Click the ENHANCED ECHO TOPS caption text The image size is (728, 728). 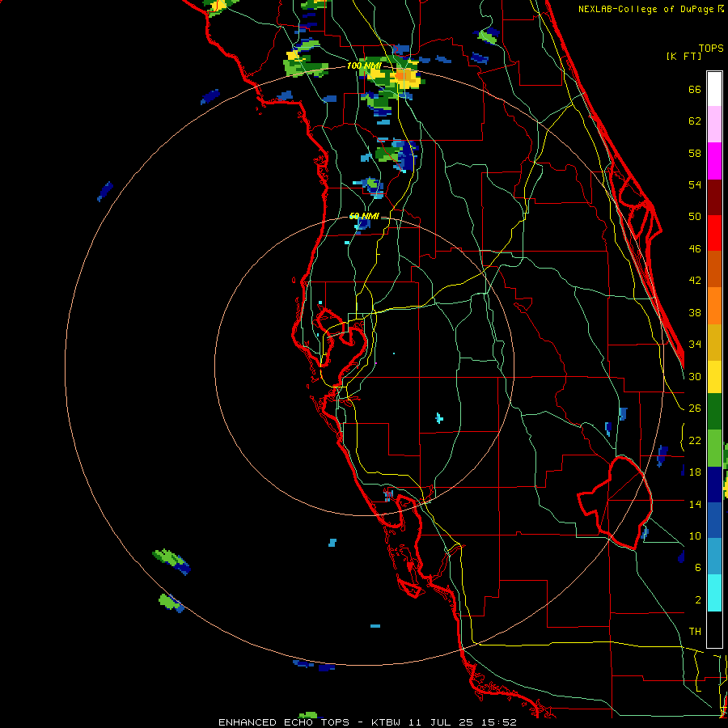pos(284,722)
